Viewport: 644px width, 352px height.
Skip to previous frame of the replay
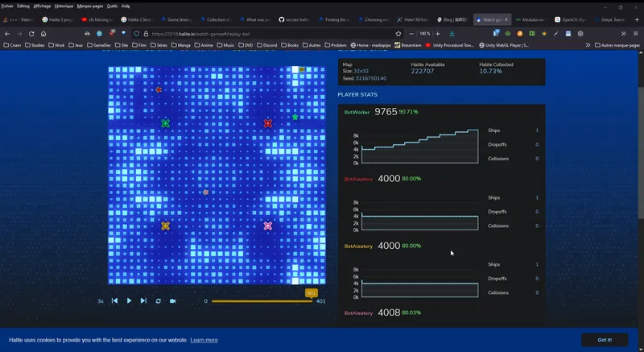coord(114,300)
